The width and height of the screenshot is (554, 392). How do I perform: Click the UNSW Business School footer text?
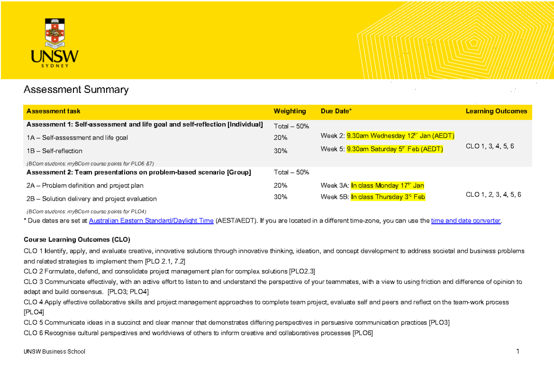pyautogui.click(x=54, y=352)
